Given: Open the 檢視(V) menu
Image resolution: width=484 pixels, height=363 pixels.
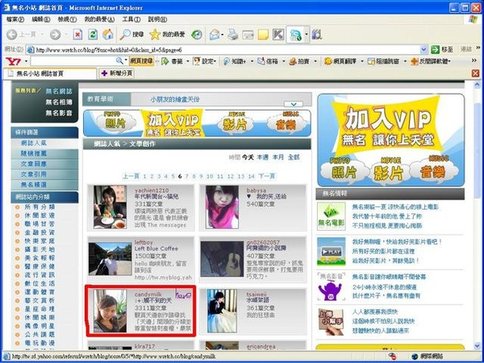Looking at the screenshot, I should pyautogui.click(x=67, y=19).
